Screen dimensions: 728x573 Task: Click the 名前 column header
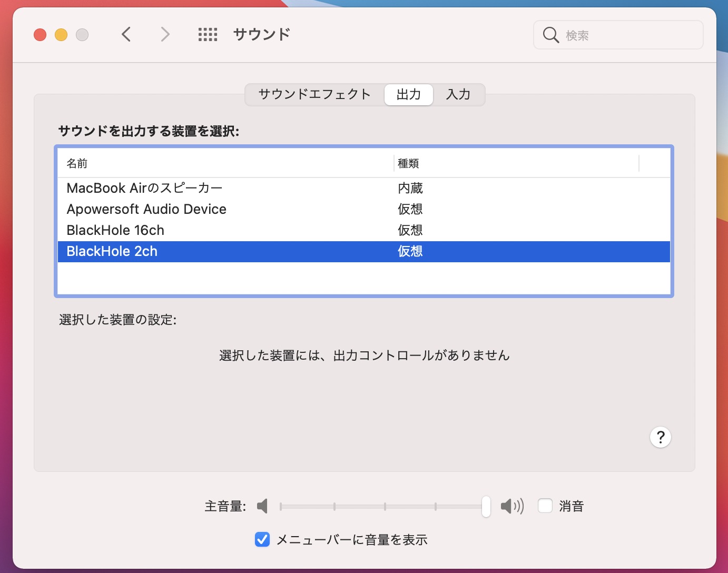click(x=77, y=164)
